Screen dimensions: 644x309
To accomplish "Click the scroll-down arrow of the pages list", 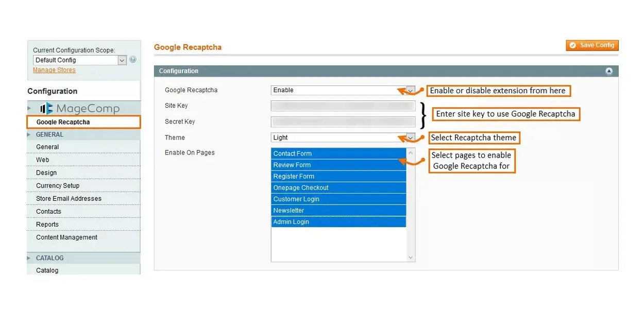I will pyautogui.click(x=411, y=257).
